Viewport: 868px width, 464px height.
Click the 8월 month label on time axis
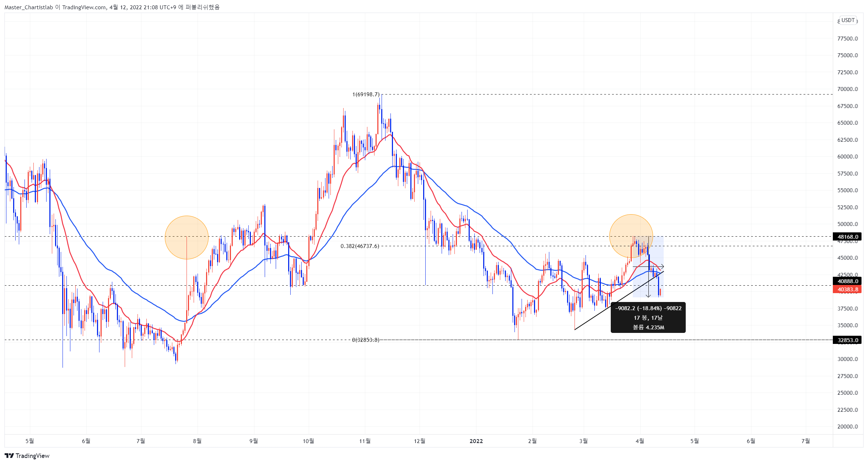pyautogui.click(x=197, y=441)
